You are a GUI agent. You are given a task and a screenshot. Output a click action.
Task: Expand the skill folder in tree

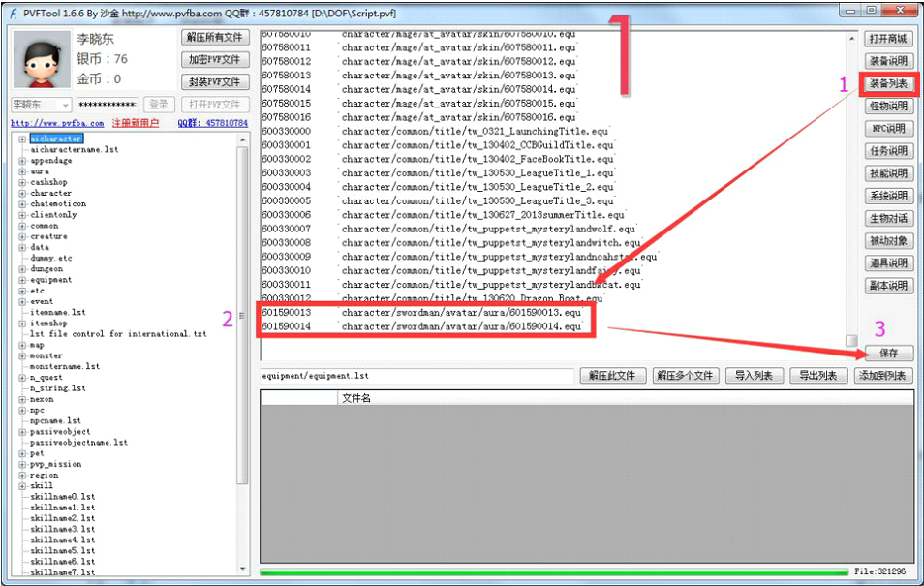[x=22, y=486]
